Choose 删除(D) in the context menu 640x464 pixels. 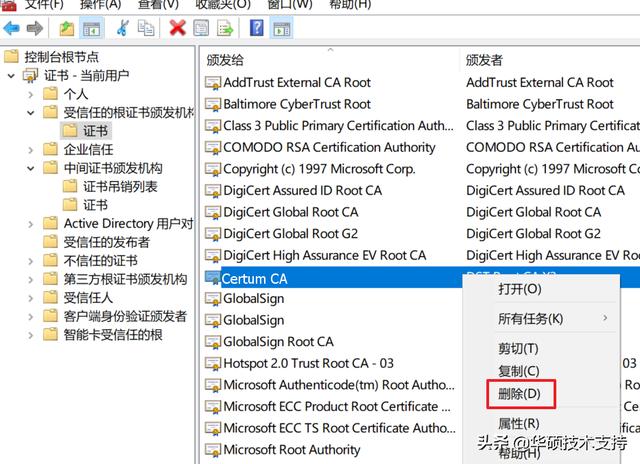pos(520,394)
